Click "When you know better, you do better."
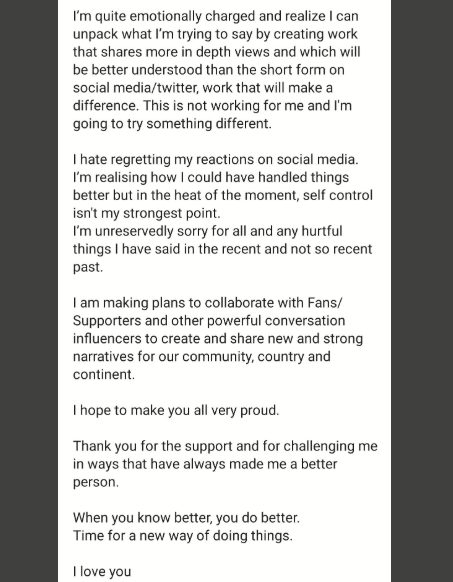453x582 pixels. click(186, 518)
